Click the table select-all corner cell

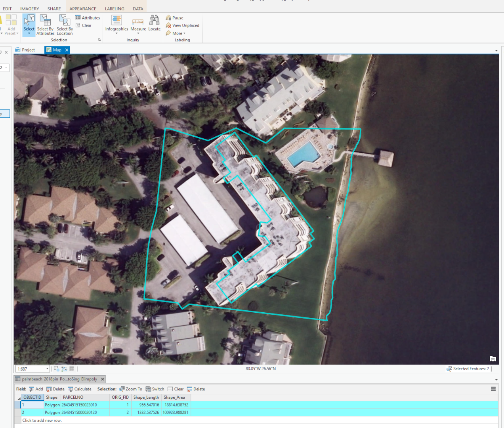tap(18, 397)
